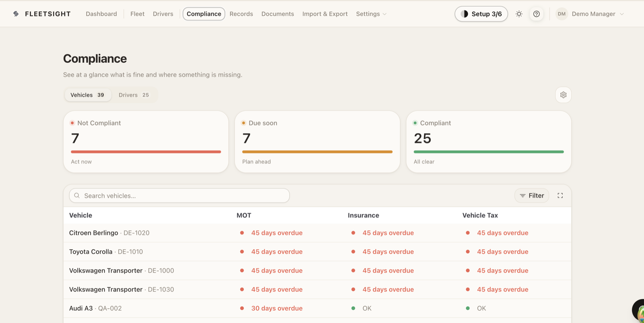
Task: Open the Drivers nav item
Action: pyautogui.click(x=163, y=14)
